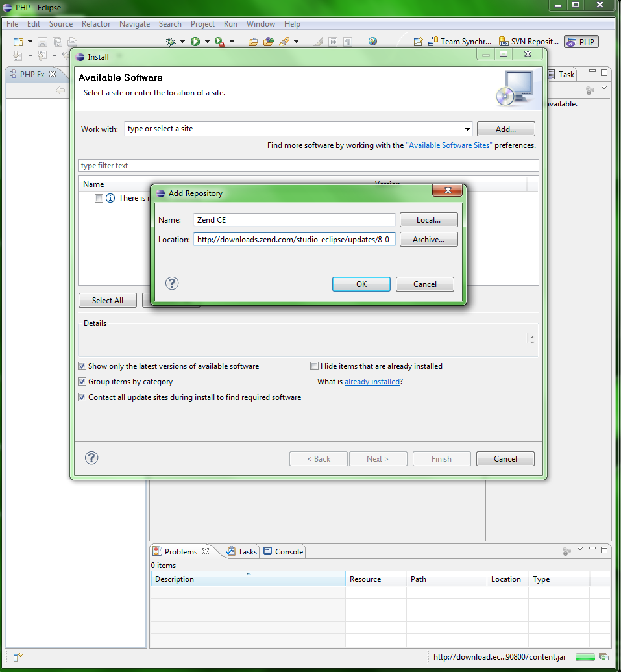Image resolution: width=621 pixels, height=672 pixels.
Task: Switch to SVN Repository perspective
Action: pos(529,42)
